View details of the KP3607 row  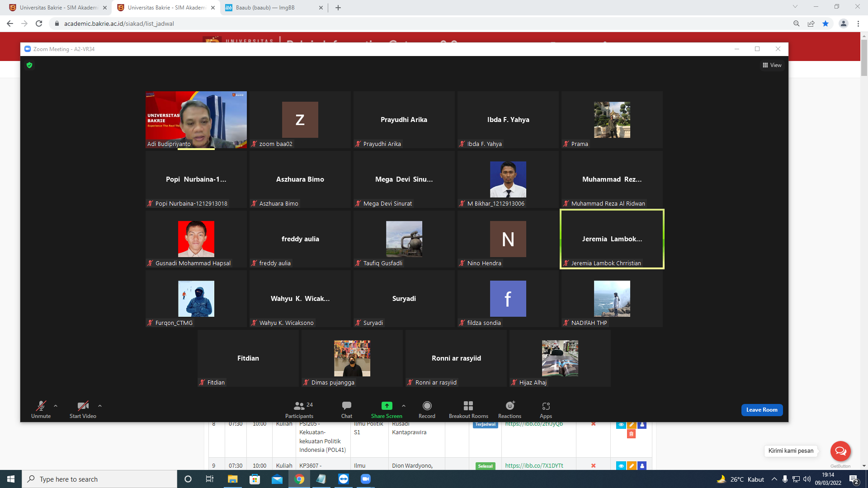pos(621,466)
